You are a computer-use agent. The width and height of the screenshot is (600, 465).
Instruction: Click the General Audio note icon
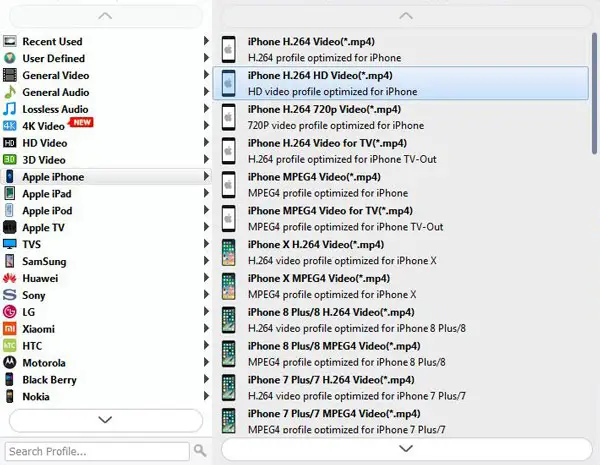coord(10,92)
